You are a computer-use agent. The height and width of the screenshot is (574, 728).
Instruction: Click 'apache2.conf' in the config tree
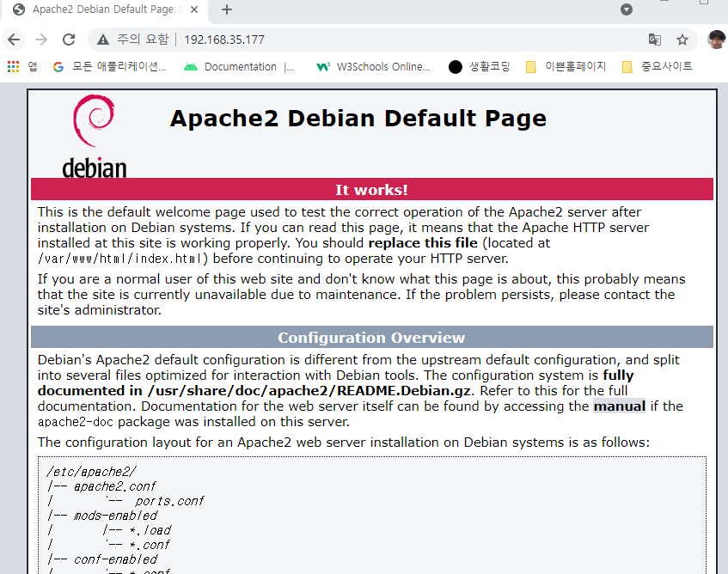[x=114, y=486]
